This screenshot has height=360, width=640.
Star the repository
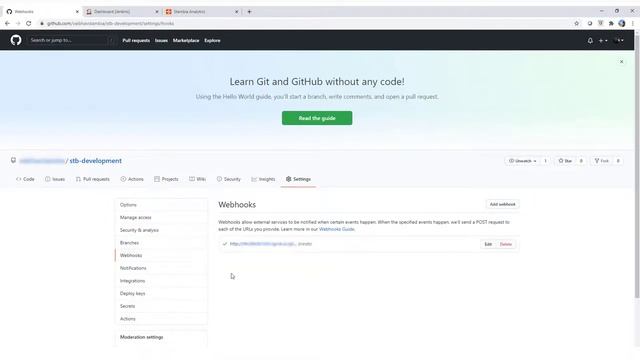[x=565, y=161]
